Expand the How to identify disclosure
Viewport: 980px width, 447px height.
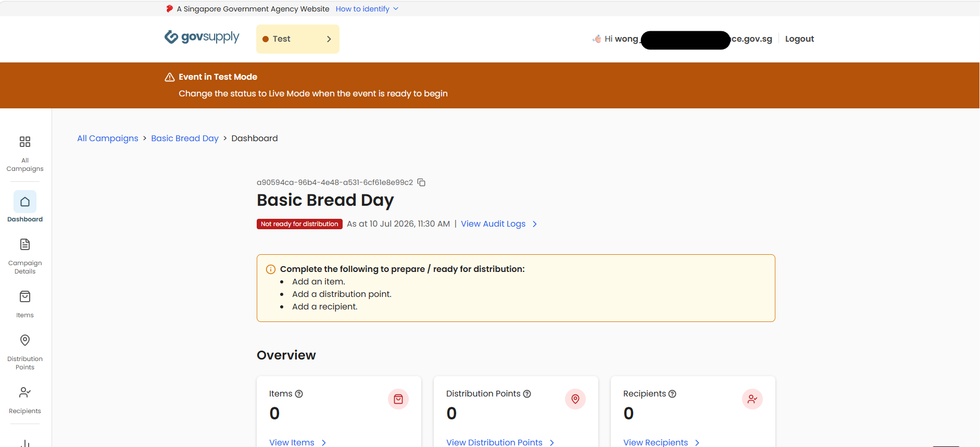(367, 9)
